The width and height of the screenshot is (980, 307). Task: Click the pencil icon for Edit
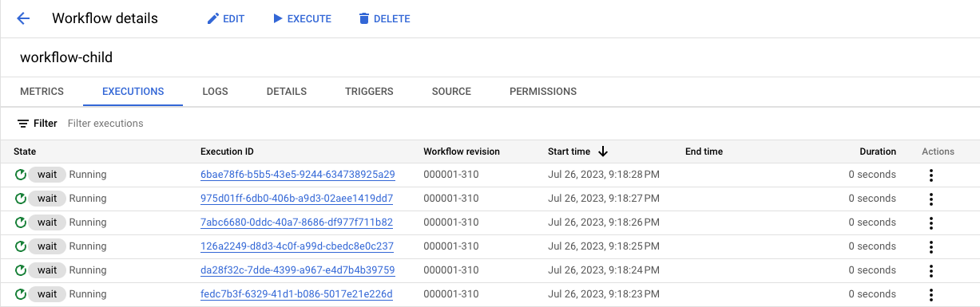[x=213, y=18]
